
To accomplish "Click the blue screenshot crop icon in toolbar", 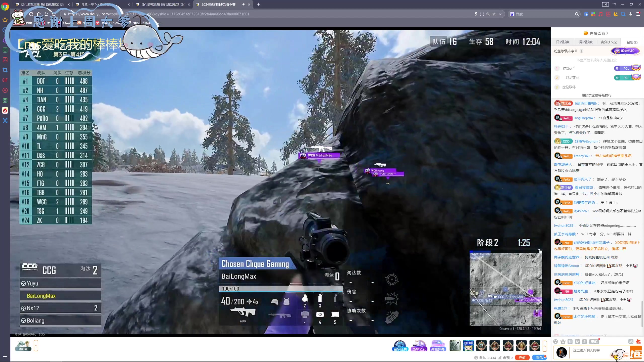I will 623,14.
